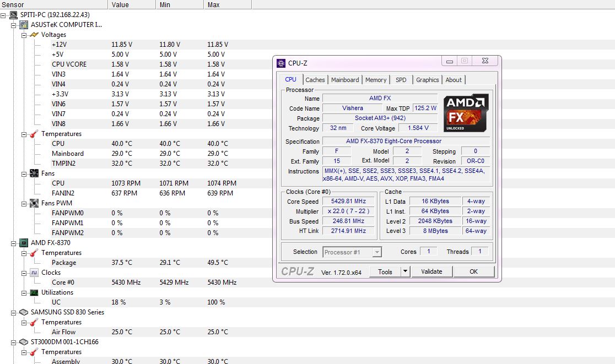Collapse the Clocks branch
The width and height of the screenshot is (615, 364).
click(x=24, y=273)
